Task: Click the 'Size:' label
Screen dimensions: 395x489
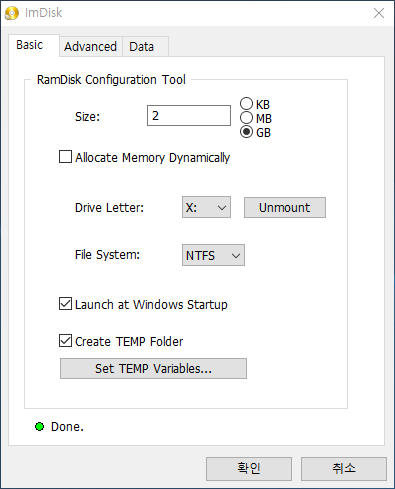Action: tap(87, 117)
